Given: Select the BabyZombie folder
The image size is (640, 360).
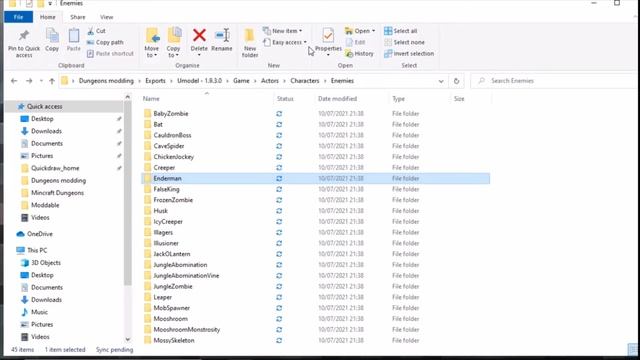Looking at the screenshot, I should coord(171,113).
